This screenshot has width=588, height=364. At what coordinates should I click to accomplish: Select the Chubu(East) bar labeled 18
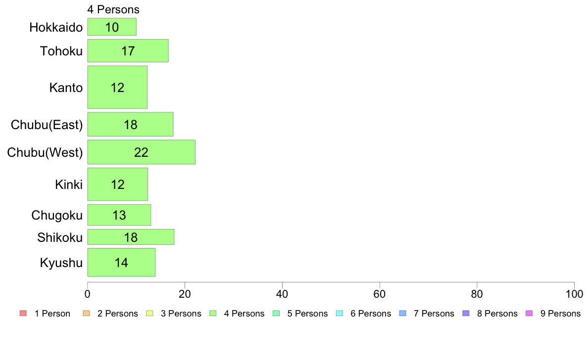pos(131,125)
